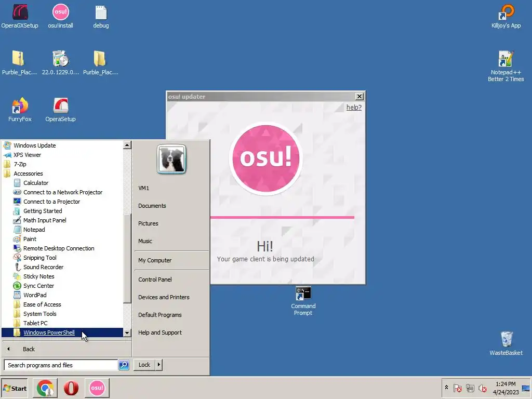
Task: Launch WordPad
Action: click(x=63, y=295)
